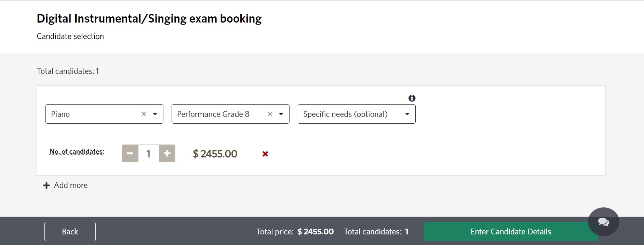644x245 pixels.
Task: Click the No. of candidates label
Action: (77, 151)
